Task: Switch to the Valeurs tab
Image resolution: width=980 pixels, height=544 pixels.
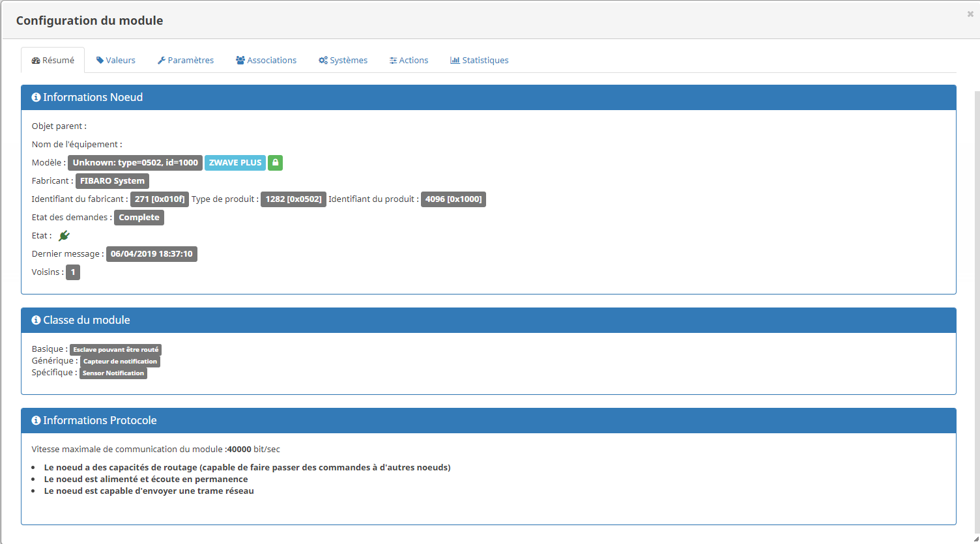Action: point(116,60)
